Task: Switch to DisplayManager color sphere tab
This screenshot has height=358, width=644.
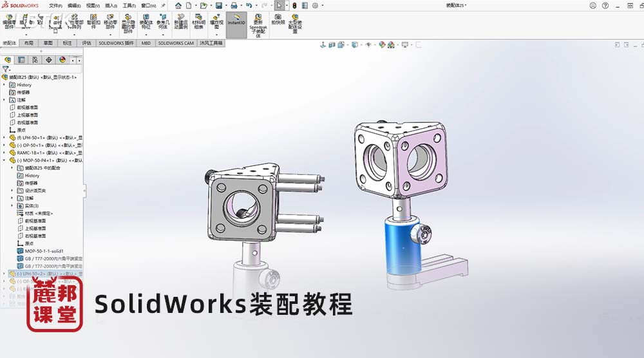Action: (62, 60)
